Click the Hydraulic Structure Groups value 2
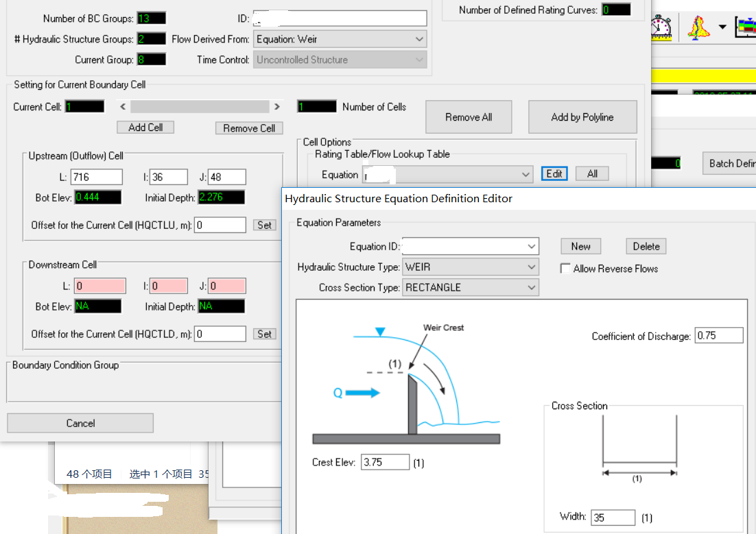Viewport: 756px width, 534px height. pyautogui.click(x=152, y=38)
